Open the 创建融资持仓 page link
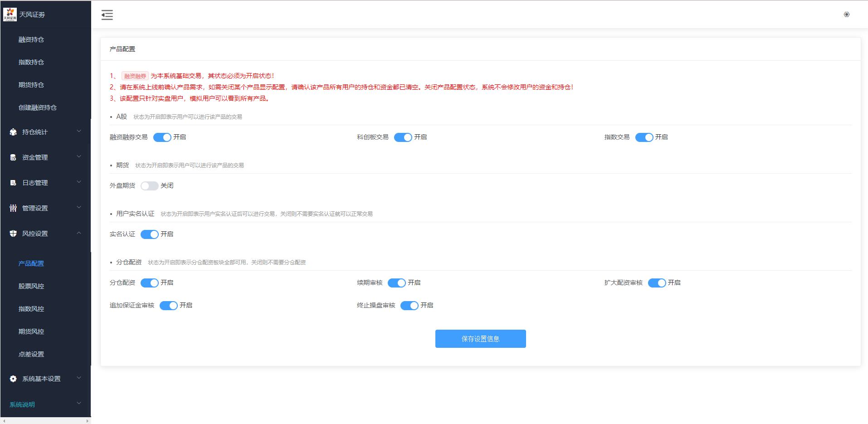Image resolution: width=868 pixels, height=424 pixels. (x=37, y=107)
